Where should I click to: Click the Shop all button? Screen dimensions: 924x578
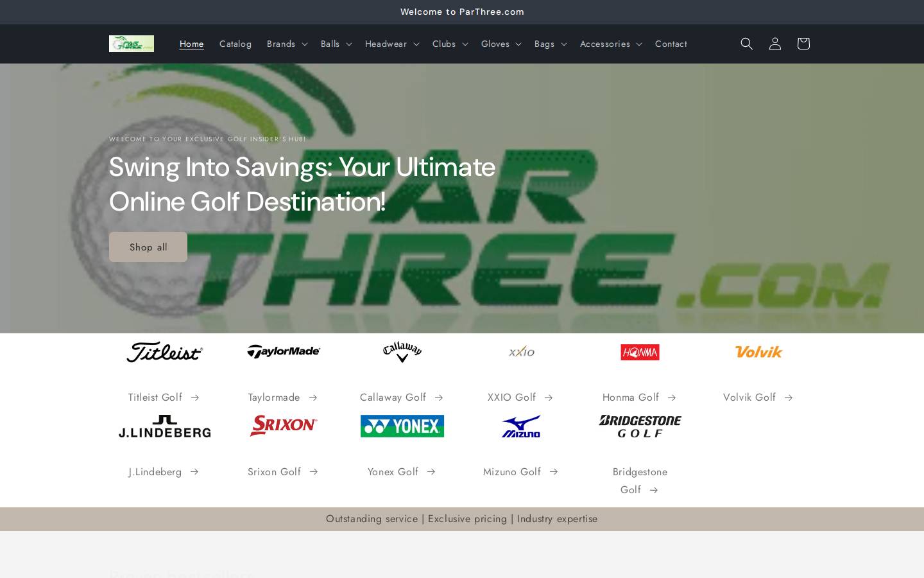(x=148, y=247)
